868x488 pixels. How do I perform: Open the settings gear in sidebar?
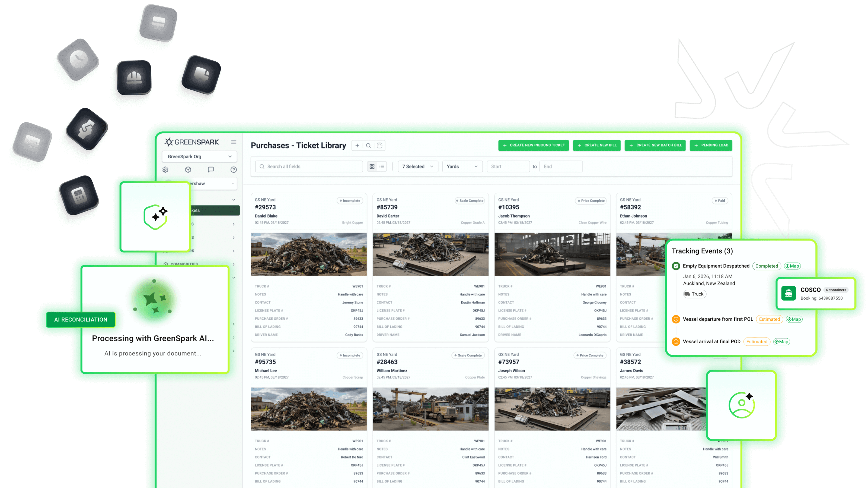(x=165, y=170)
